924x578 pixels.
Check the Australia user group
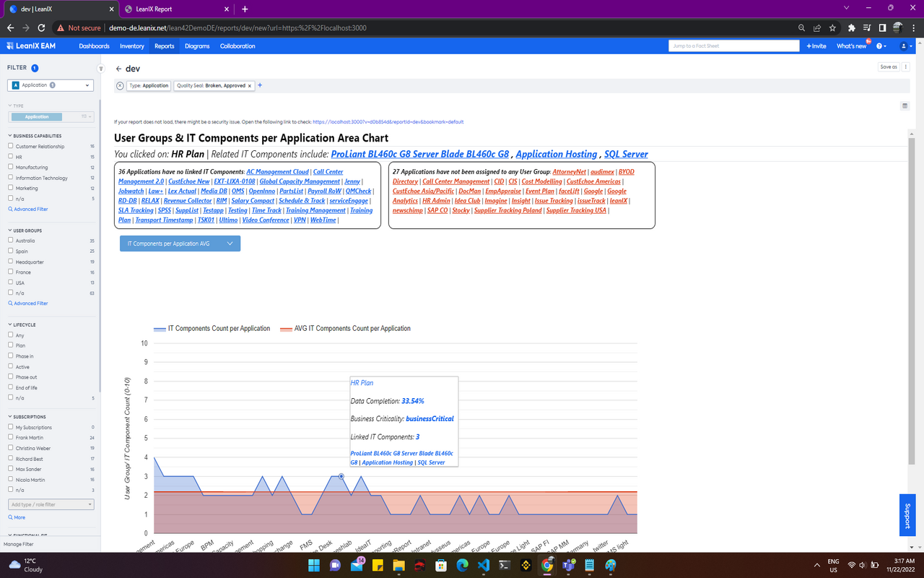tap(11, 241)
